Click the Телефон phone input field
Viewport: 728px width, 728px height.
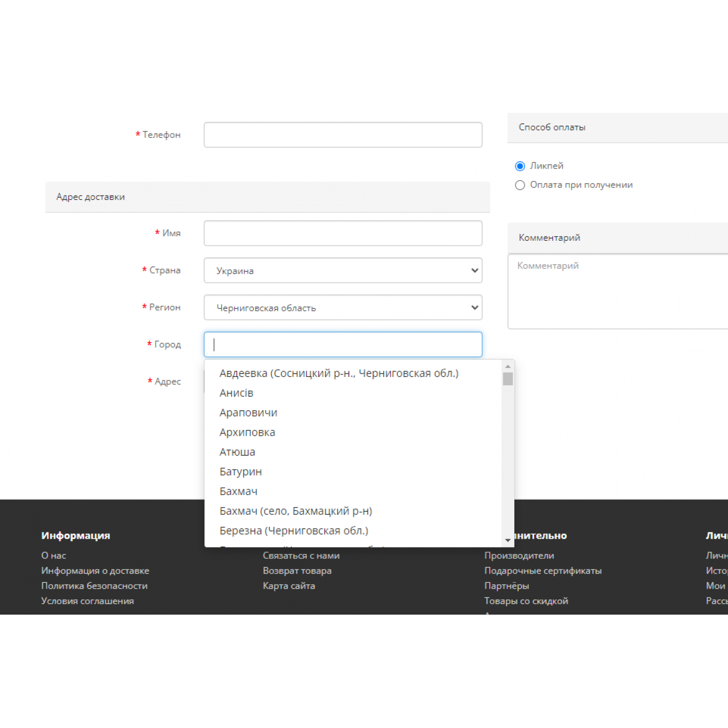(x=343, y=135)
